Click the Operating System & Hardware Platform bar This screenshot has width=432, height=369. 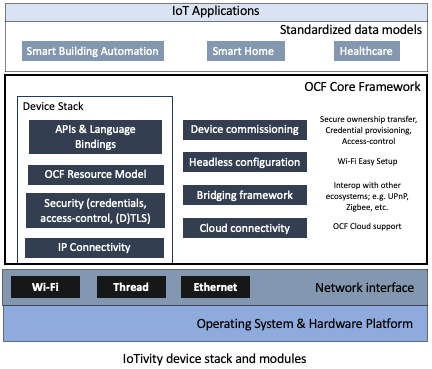[x=216, y=324]
